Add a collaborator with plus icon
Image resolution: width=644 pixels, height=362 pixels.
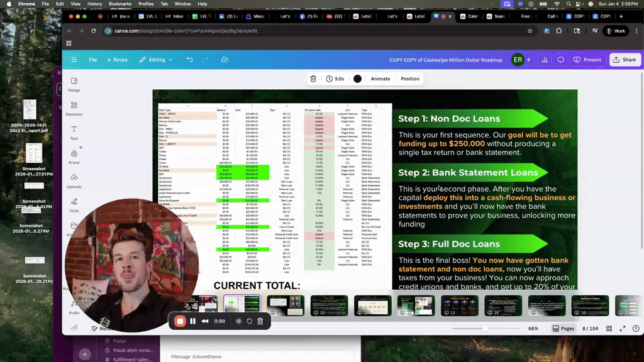pyautogui.click(x=528, y=60)
